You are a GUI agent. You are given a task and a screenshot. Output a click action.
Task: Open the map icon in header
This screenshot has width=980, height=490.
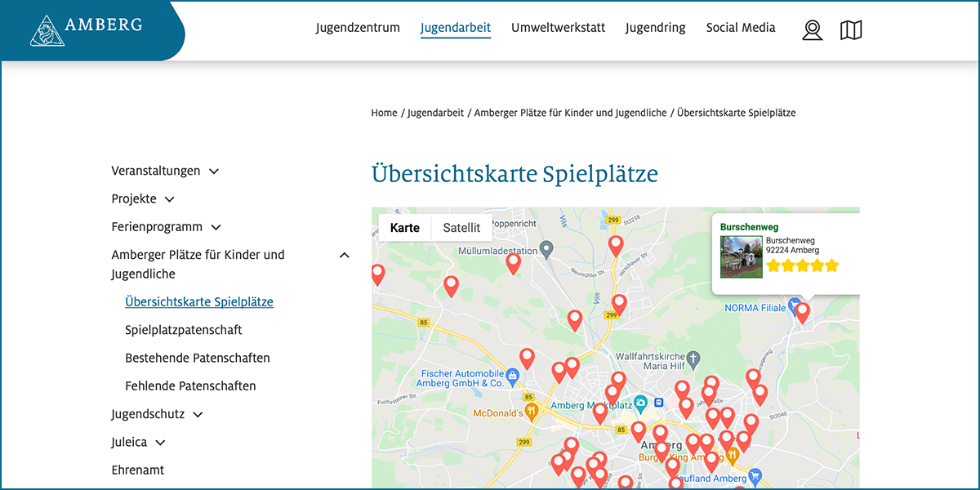pos(851,30)
